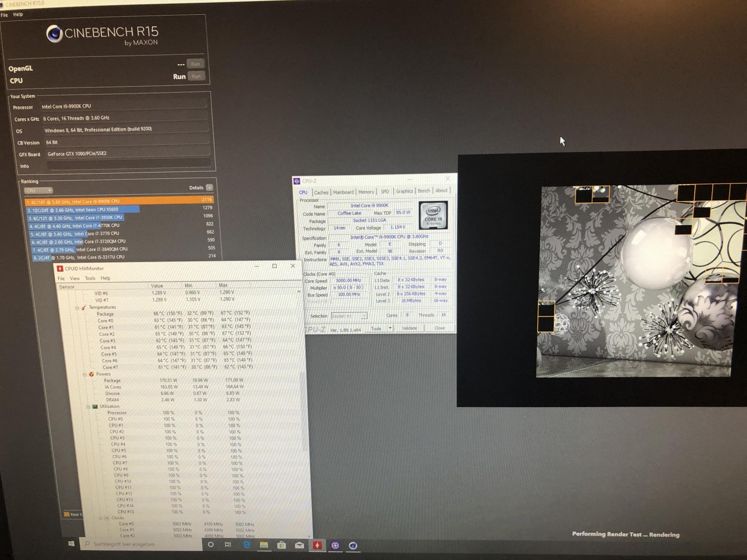Image resolution: width=747 pixels, height=560 pixels.
Task: Collapse the Powers tree node
Action: [85, 374]
